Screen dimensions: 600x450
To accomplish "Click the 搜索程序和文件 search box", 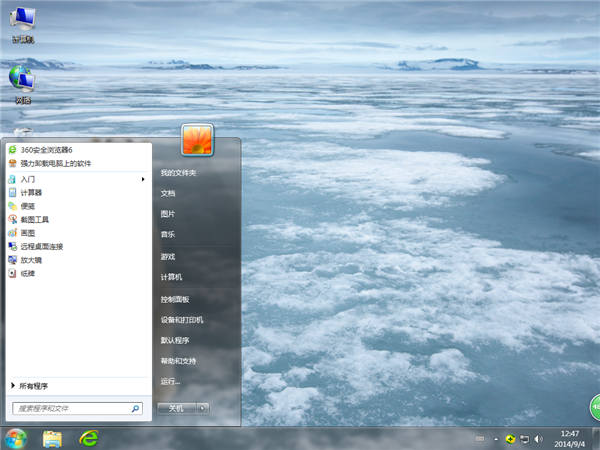I will pyautogui.click(x=70, y=408).
